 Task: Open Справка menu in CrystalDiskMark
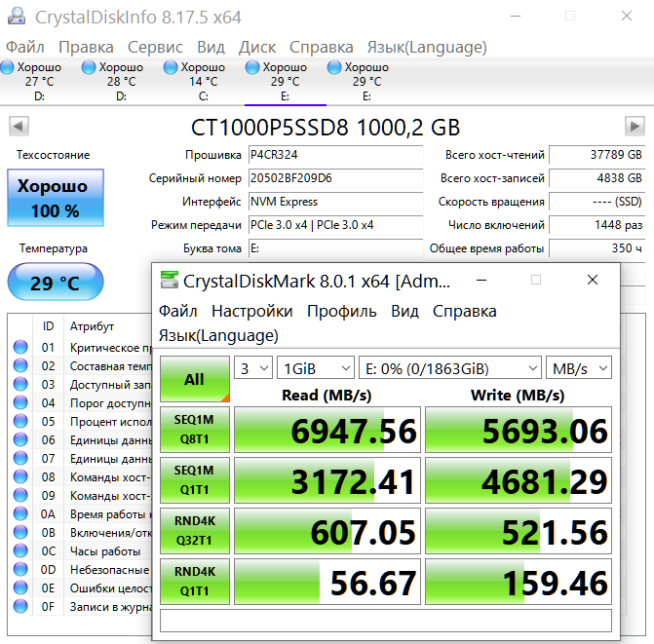(x=465, y=311)
